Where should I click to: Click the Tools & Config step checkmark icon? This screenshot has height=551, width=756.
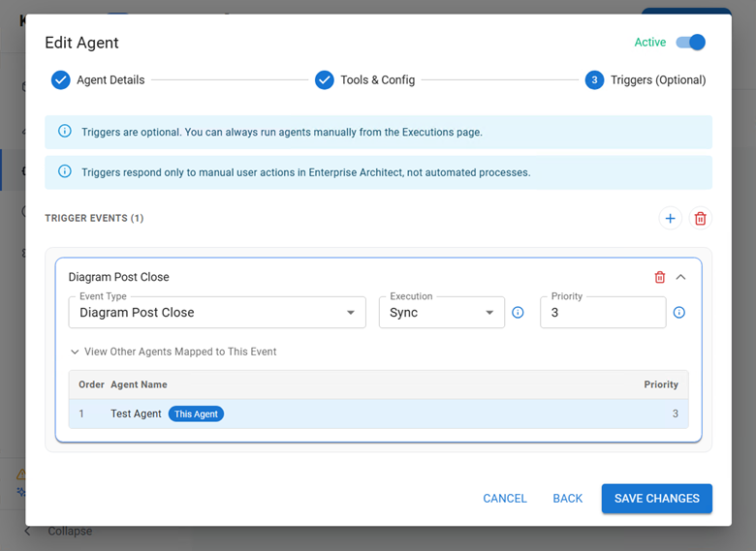pos(324,80)
